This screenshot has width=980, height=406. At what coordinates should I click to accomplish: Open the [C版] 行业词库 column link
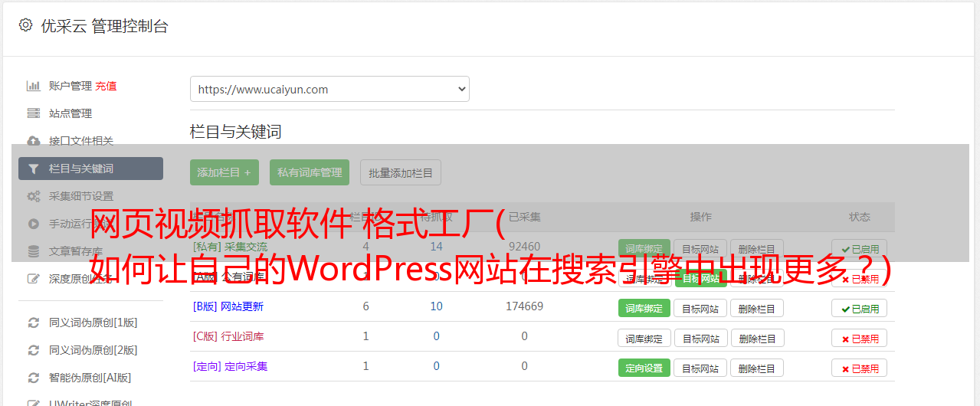pos(228,336)
